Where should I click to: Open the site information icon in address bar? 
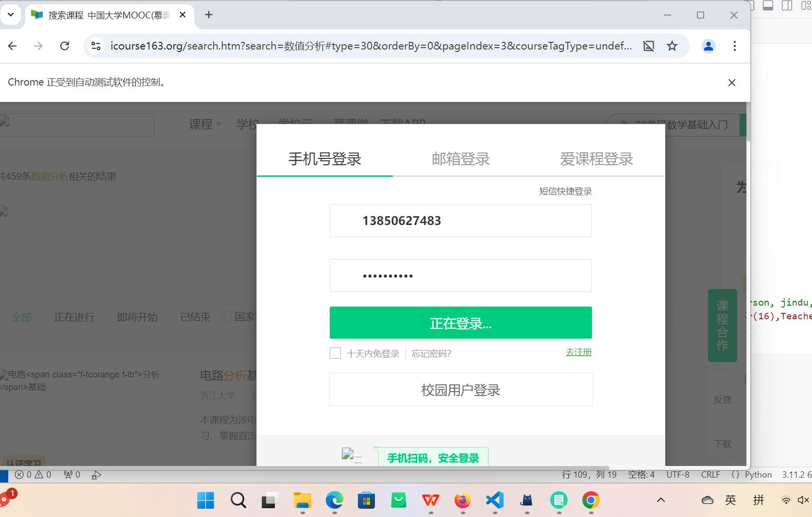96,46
